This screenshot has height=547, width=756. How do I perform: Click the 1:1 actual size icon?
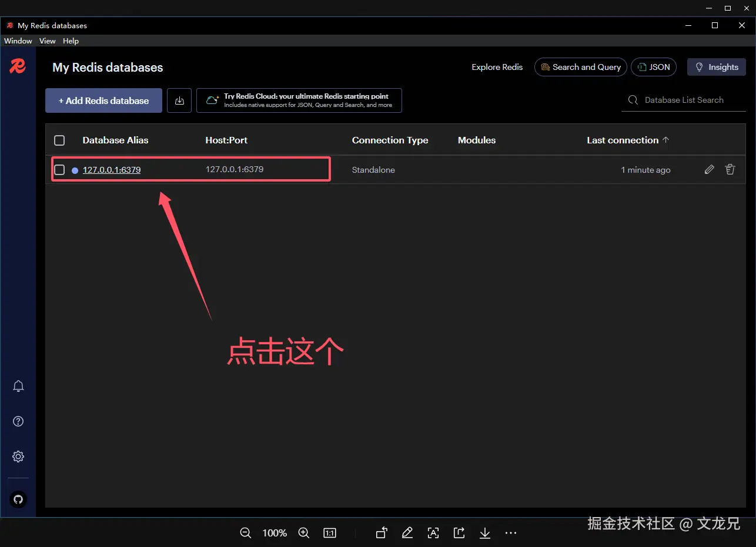pyautogui.click(x=330, y=533)
